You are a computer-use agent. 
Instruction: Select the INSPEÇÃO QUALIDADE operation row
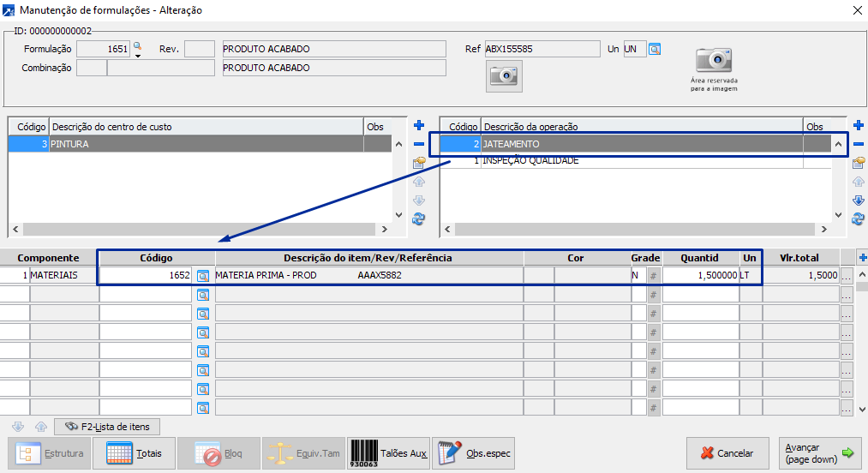coord(635,160)
